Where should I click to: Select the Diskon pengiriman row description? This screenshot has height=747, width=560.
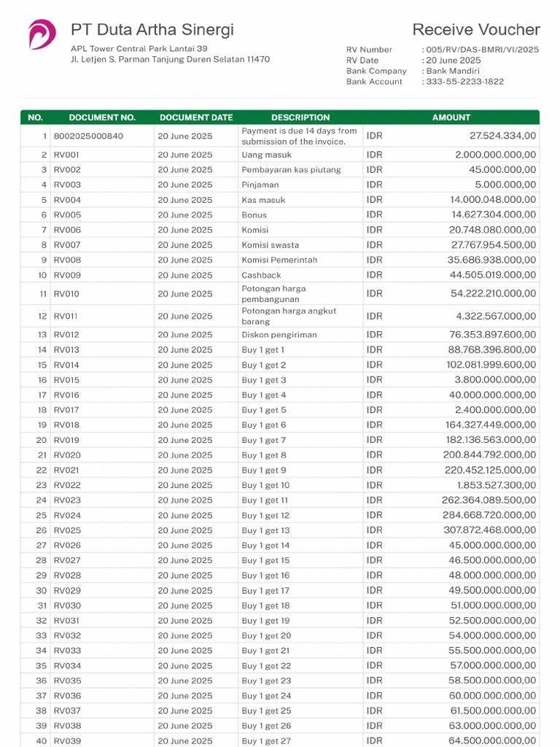pos(279,335)
